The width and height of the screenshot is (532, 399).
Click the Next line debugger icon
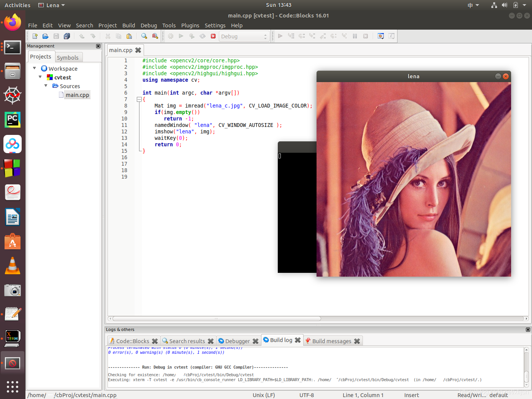tap(302, 36)
